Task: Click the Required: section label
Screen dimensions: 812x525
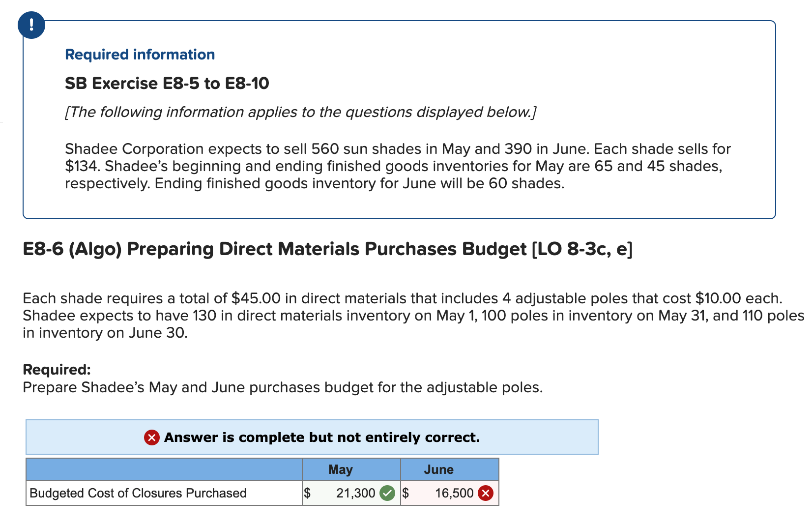Action: (x=57, y=369)
